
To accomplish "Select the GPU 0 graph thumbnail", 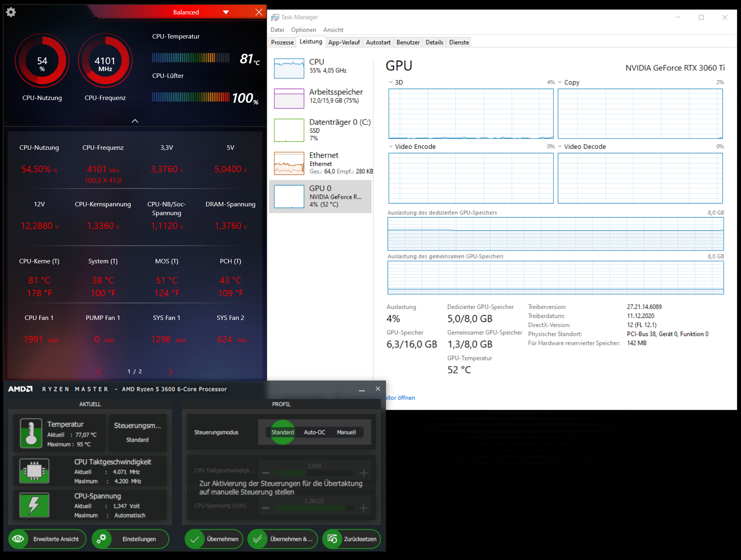I will [289, 196].
